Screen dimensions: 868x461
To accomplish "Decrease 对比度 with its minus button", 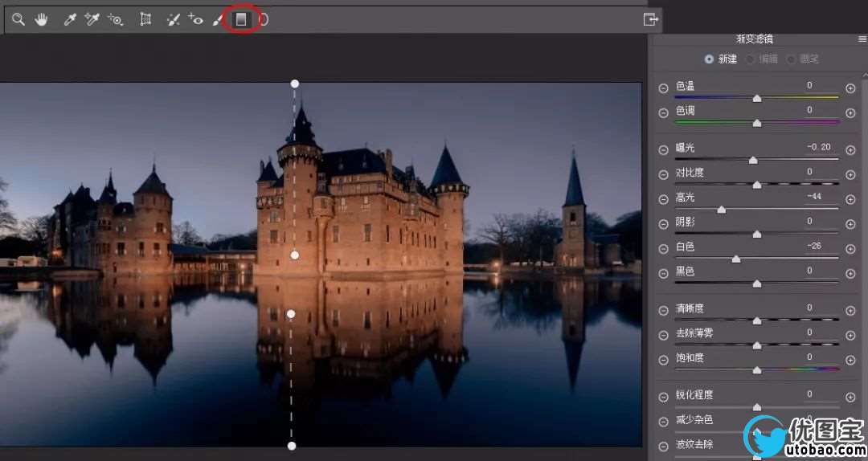I will [663, 175].
